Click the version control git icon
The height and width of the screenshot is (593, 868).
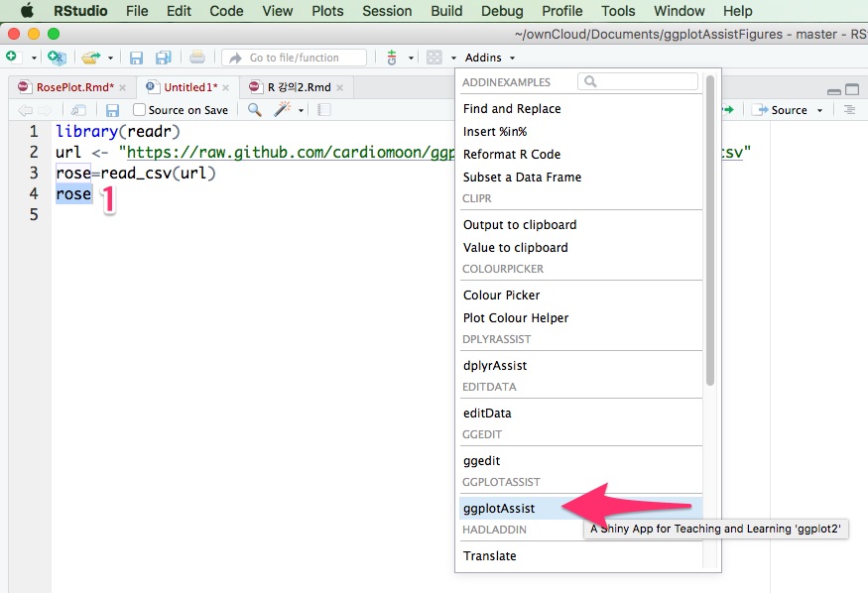(392, 57)
